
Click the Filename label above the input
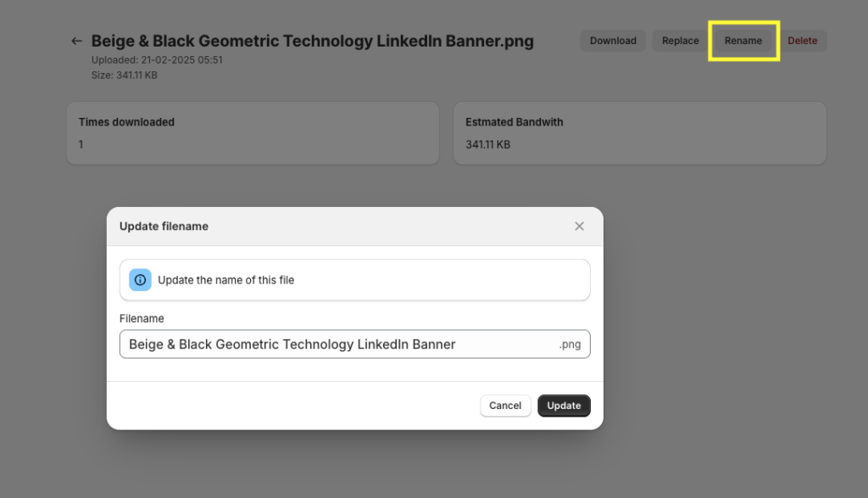click(x=142, y=318)
